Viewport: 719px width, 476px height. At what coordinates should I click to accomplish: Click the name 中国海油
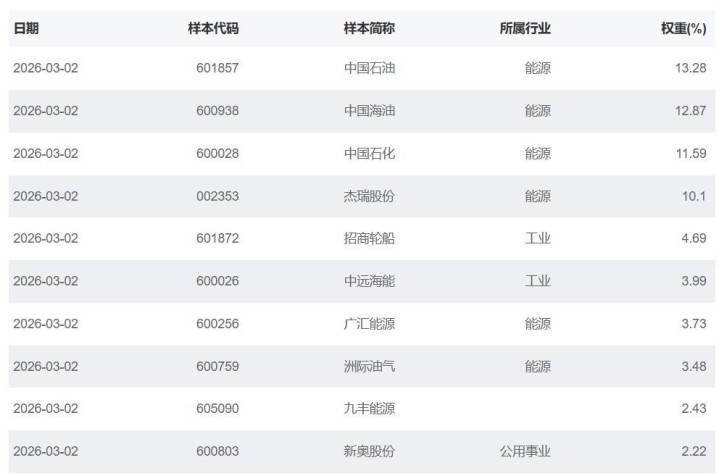point(369,111)
